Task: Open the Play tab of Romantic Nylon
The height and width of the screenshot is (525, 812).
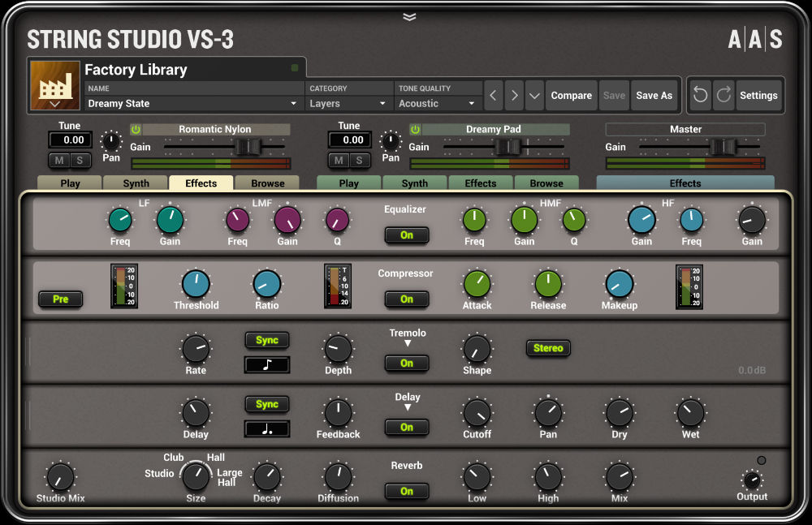Action: (69, 183)
